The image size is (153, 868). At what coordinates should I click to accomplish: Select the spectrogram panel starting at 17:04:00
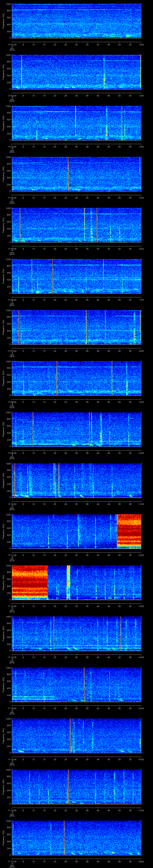(x=77, y=174)
